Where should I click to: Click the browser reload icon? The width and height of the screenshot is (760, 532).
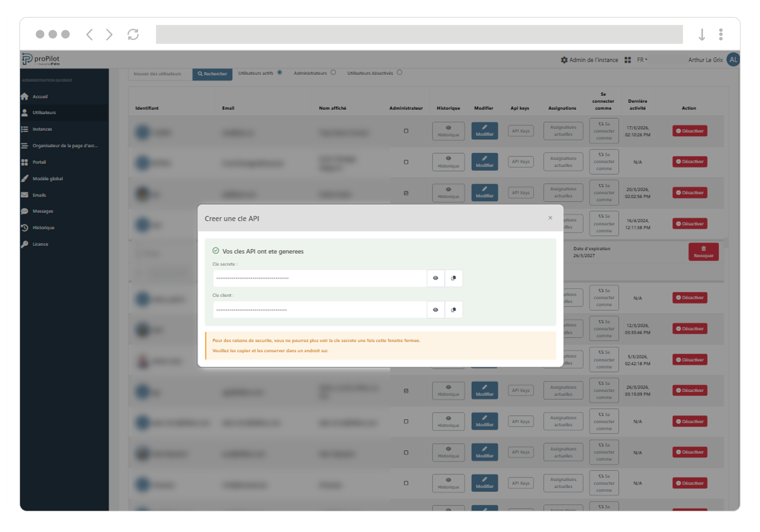pyautogui.click(x=133, y=35)
